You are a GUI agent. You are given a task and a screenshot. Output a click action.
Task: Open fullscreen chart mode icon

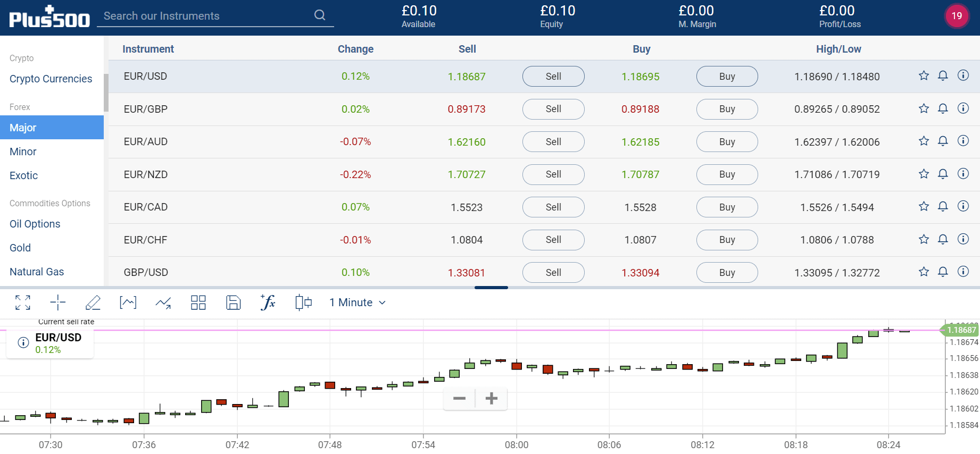click(x=23, y=302)
